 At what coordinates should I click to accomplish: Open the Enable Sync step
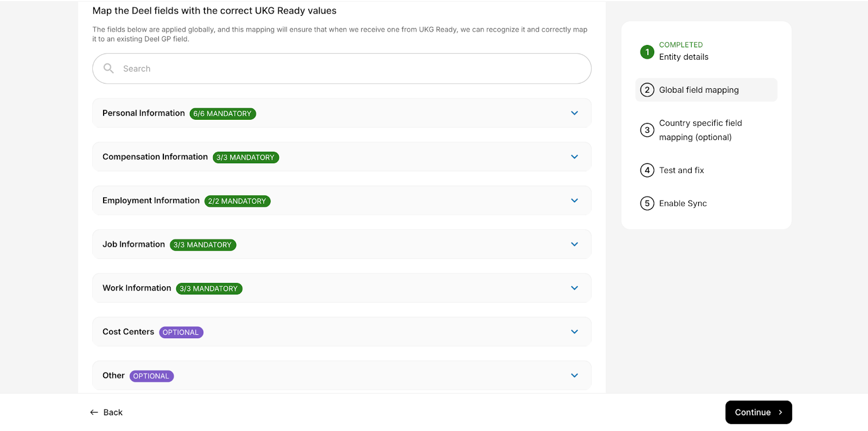point(683,203)
